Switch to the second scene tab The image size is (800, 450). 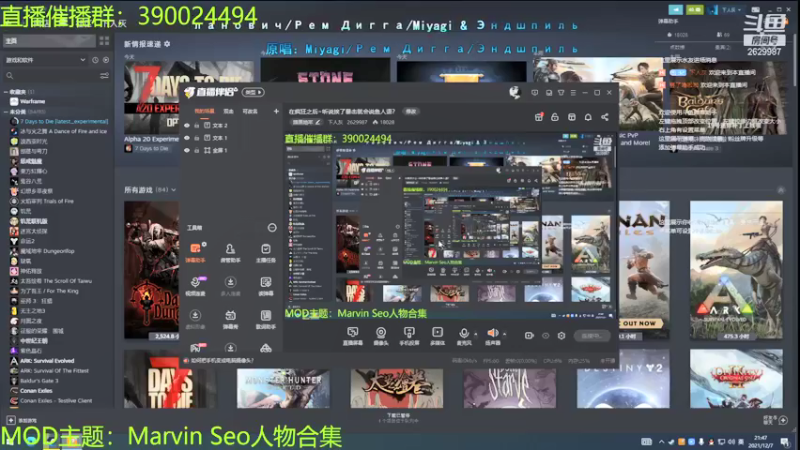coord(229,111)
